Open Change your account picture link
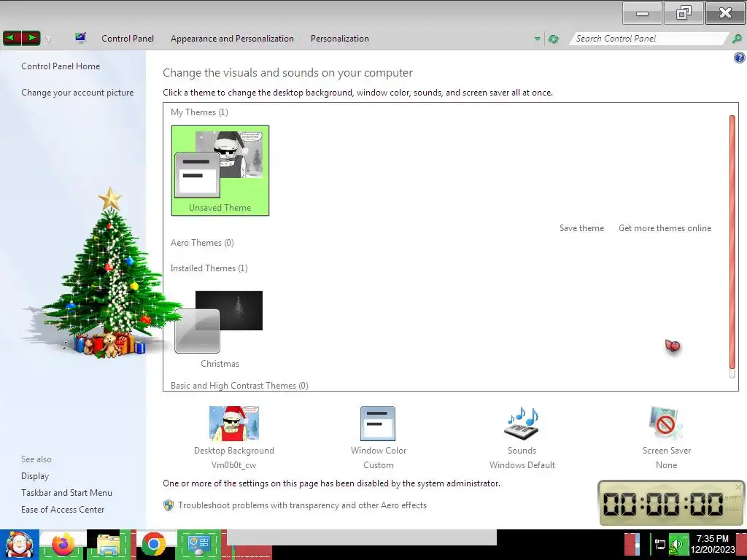 click(77, 93)
